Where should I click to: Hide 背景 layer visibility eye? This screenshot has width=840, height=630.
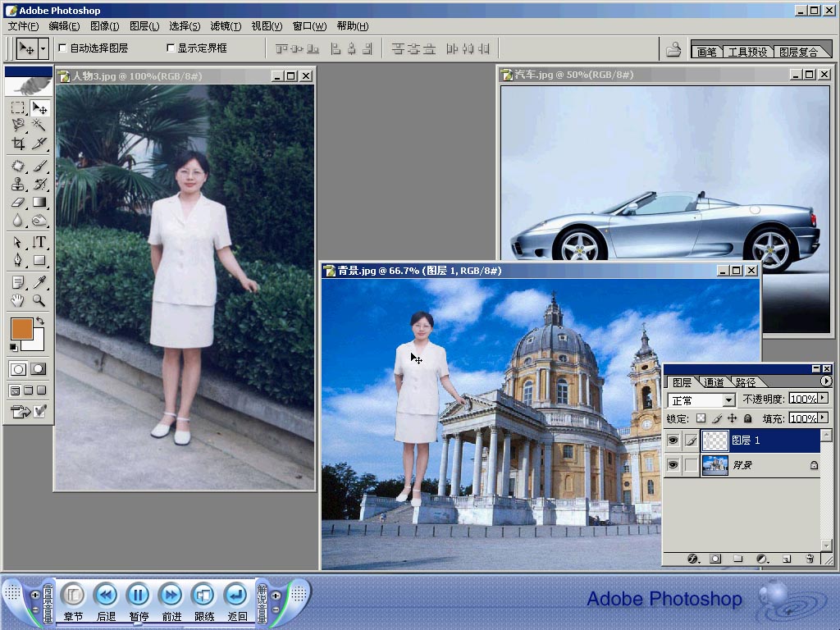coord(673,464)
